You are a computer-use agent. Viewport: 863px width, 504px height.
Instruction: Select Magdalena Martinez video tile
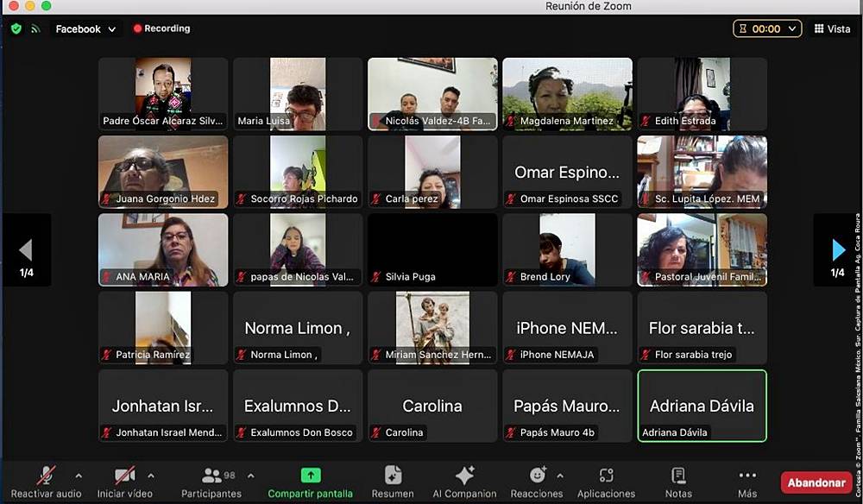pos(568,94)
